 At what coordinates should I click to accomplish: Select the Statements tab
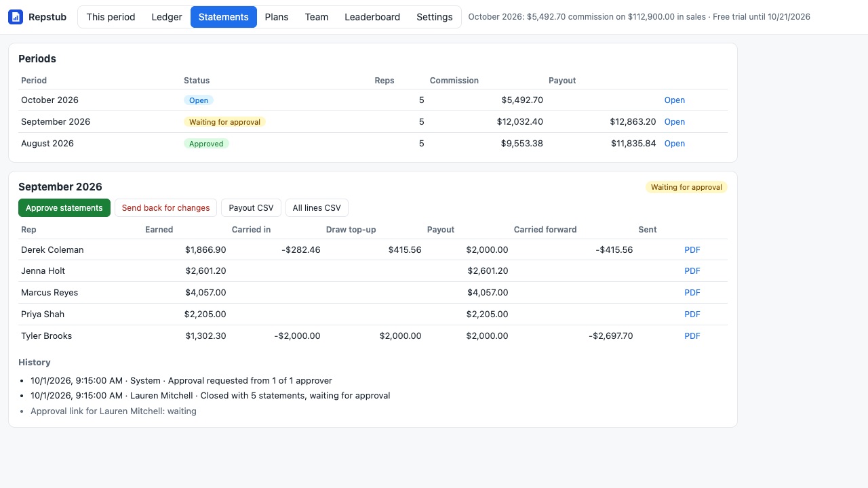coord(224,17)
